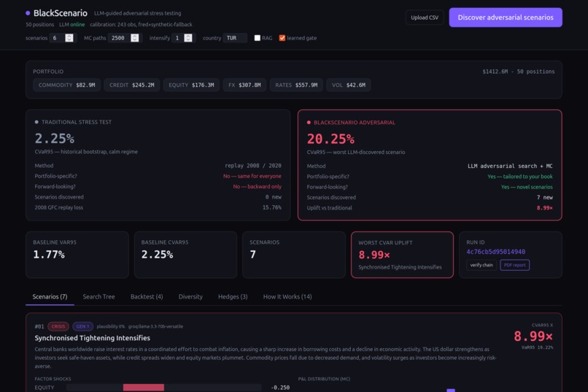Viewport: 588px width, 392px height.
Task: Click the verify chain button
Action: 481,265
